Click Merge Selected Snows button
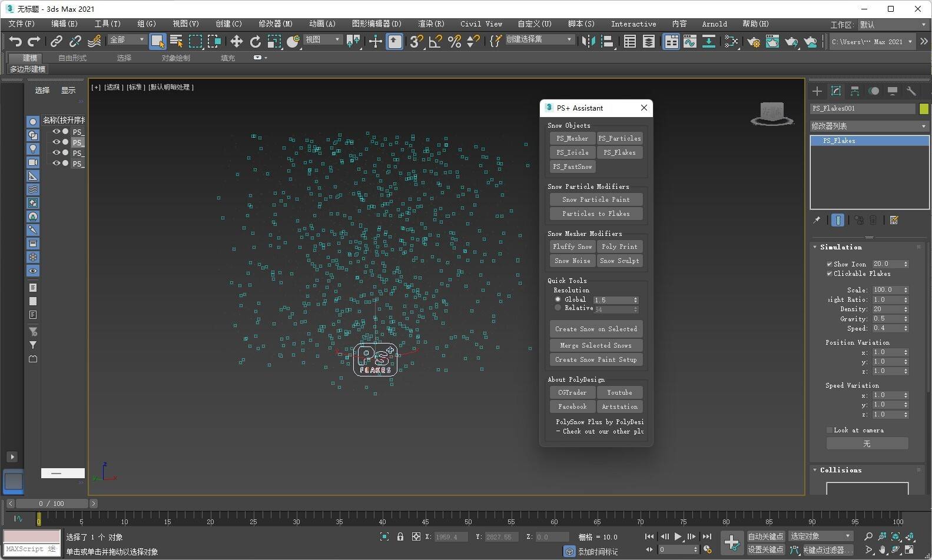Viewport: 932px width, 560px height. (596, 345)
